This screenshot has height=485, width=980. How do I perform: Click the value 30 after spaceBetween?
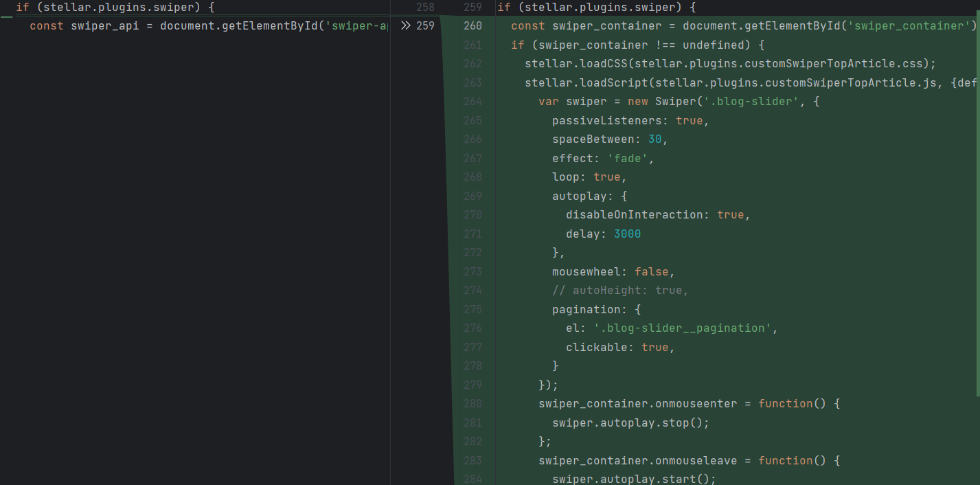(x=655, y=139)
